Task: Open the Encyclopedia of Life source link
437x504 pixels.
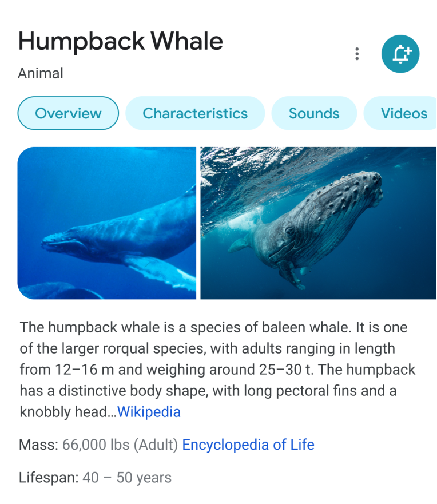Action: [248, 445]
